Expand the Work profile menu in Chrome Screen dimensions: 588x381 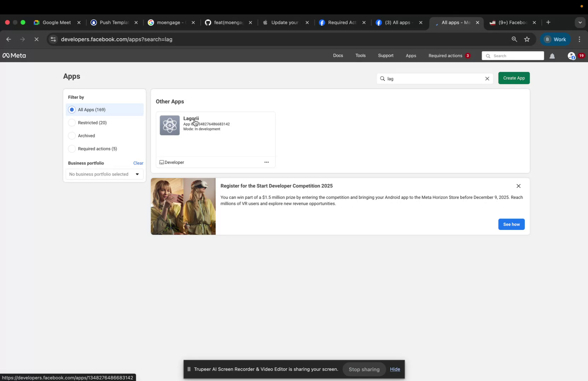(x=555, y=39)
